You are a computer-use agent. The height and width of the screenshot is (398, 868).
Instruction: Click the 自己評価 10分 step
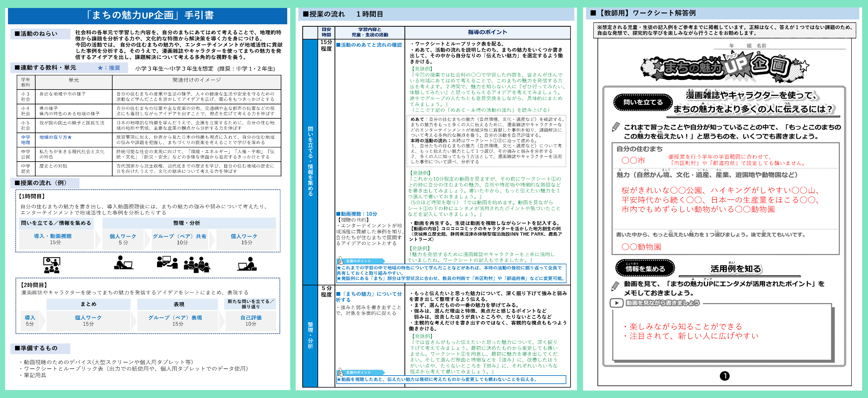click(251, 321)
